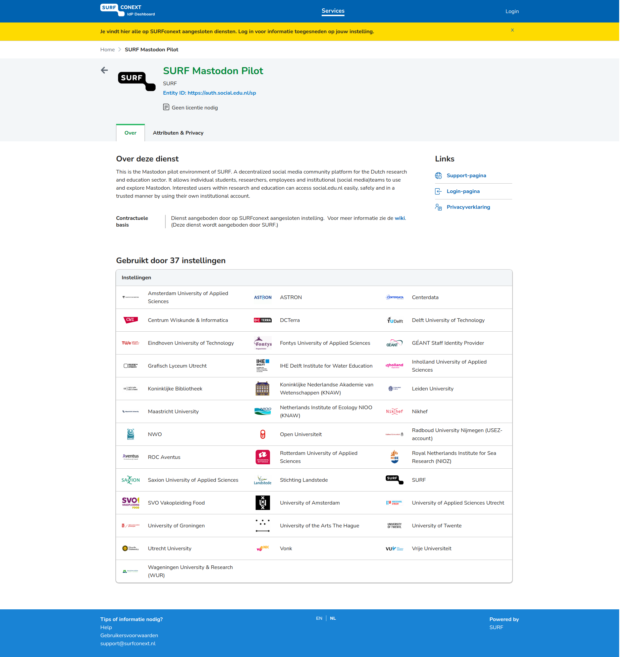Click the globe icon beside Support-pagina

pyautogui.click(x=438, y=176)
